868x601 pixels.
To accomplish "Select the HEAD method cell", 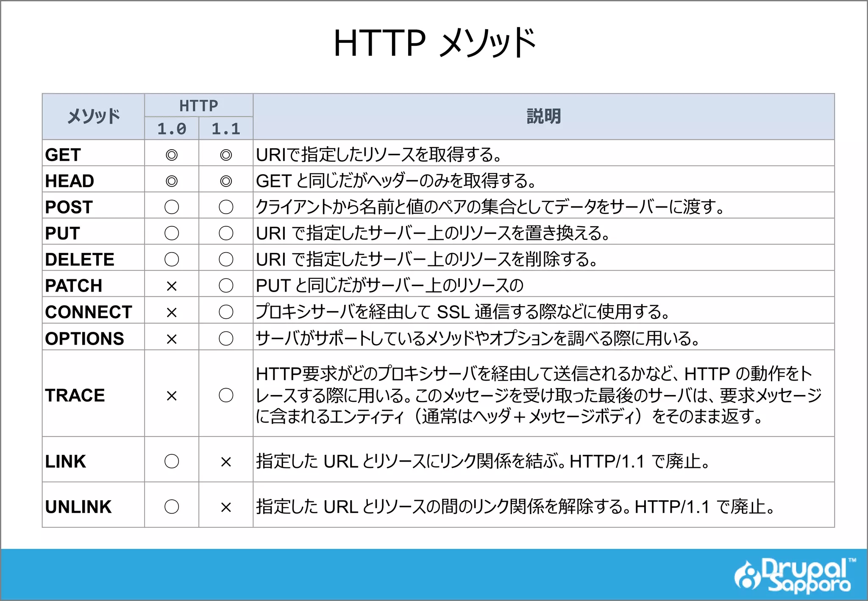I will coord(93,179).
